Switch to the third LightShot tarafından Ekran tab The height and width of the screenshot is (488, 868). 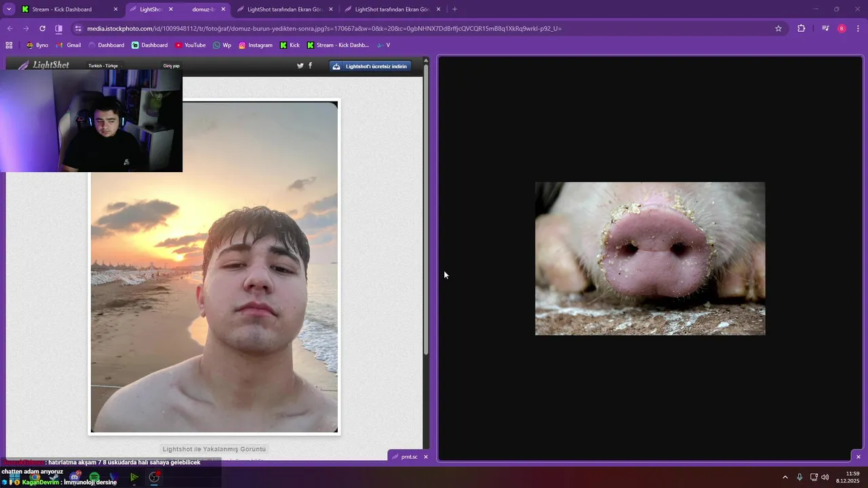click(x=285, y=9)
